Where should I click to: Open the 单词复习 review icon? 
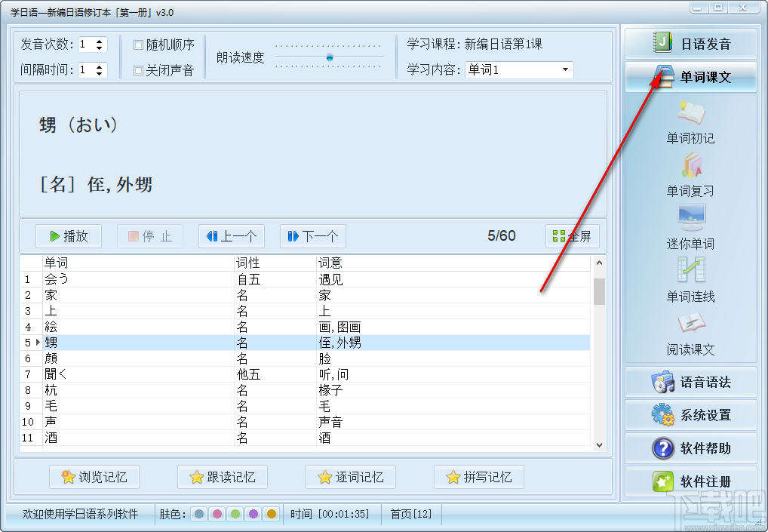pyautogui.click(x=692, y=165)
